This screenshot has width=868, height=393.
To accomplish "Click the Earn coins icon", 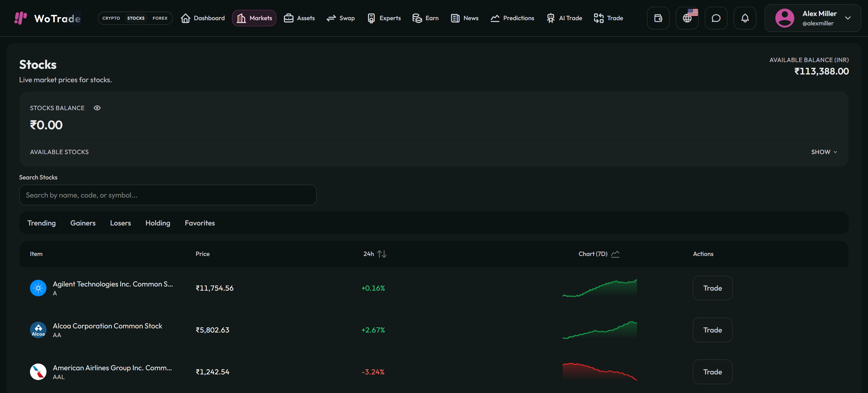I will 417,18.
